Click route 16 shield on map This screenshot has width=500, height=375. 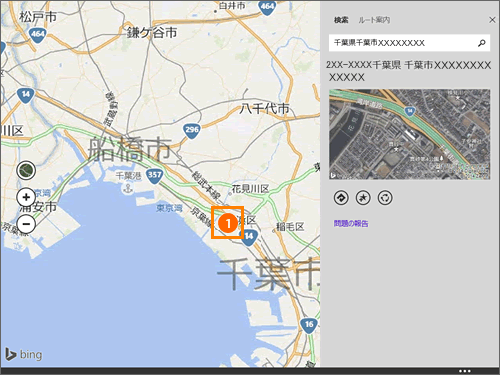tap(309, 325)
